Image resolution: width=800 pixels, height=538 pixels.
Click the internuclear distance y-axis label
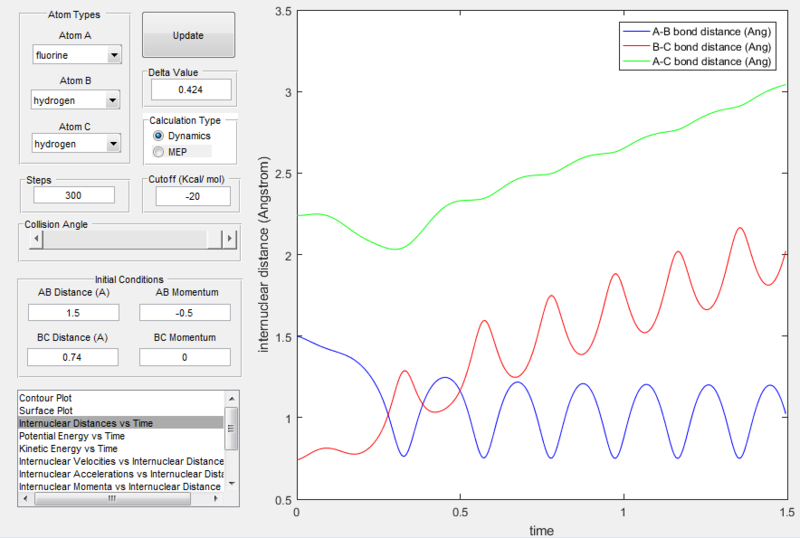pyautogui.click(x=263, y=255)
